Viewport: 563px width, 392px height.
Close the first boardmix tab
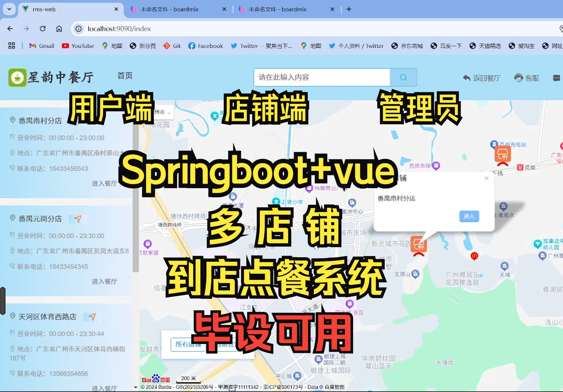[x=224, y=9]
